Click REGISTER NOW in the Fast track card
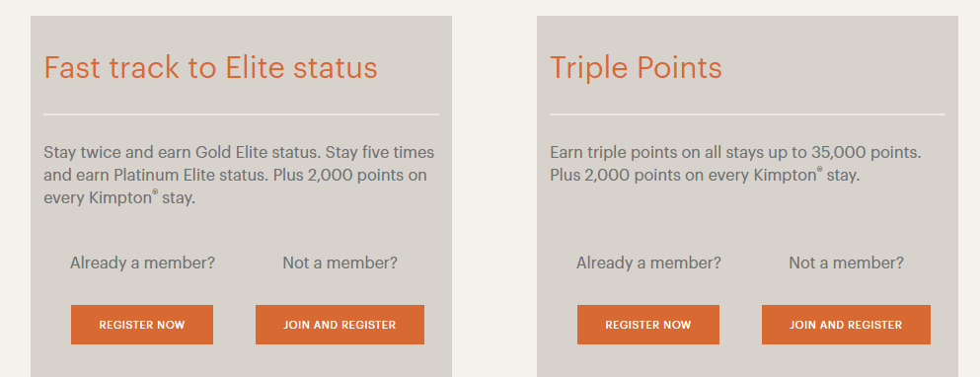 click(142, 325)
